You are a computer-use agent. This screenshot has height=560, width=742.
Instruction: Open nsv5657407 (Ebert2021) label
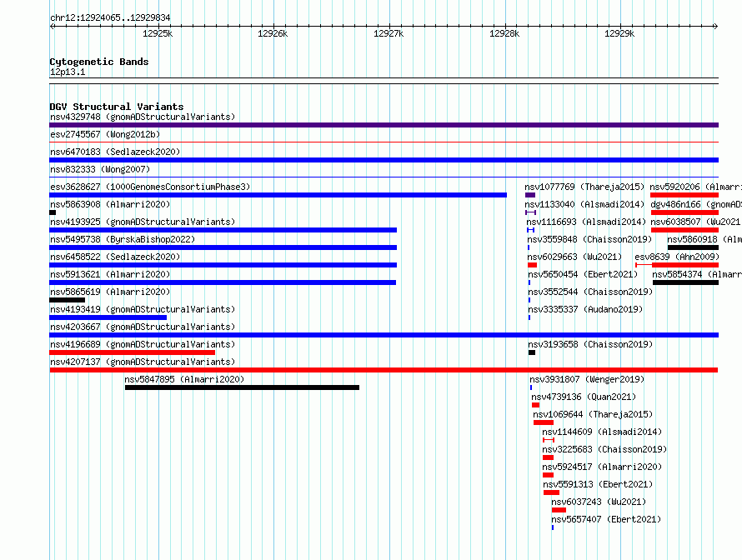pos(606,519)
